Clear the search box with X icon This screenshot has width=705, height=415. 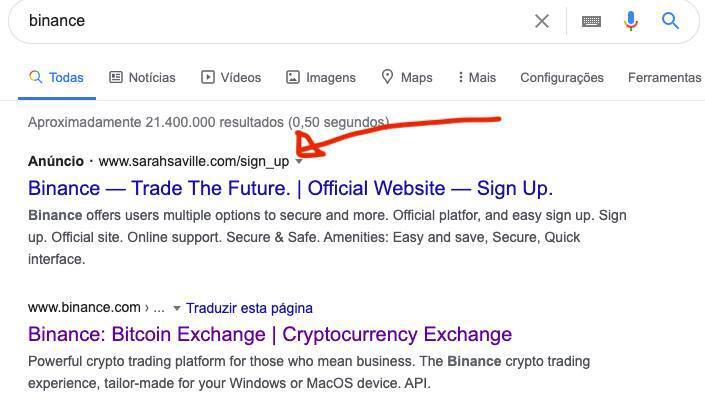(542, 21)
